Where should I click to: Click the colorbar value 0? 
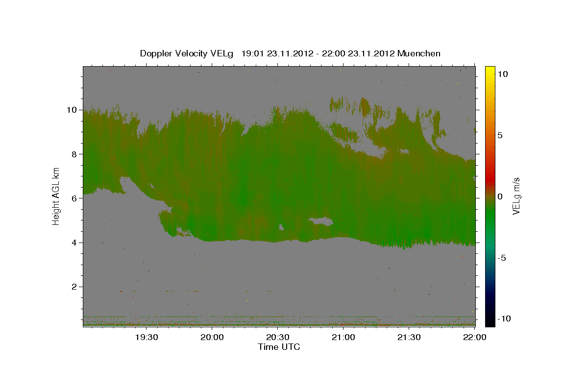[x=500, y=196]
